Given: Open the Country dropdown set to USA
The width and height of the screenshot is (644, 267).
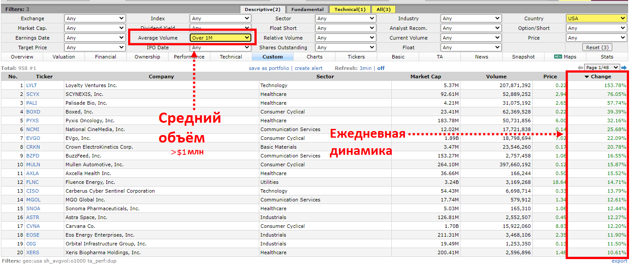Looking at the screenshot, I should pyautogui.click(x=596, y=18).
